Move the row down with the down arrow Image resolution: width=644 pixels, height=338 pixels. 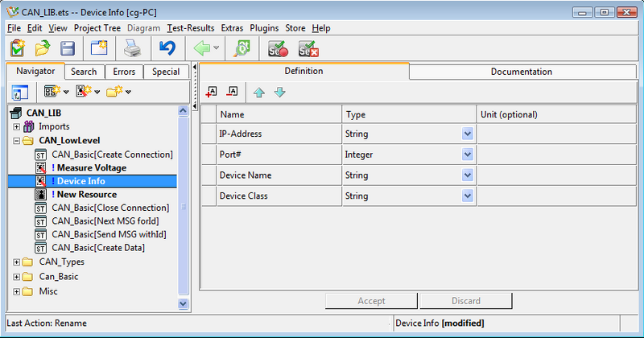coord(279,92)
